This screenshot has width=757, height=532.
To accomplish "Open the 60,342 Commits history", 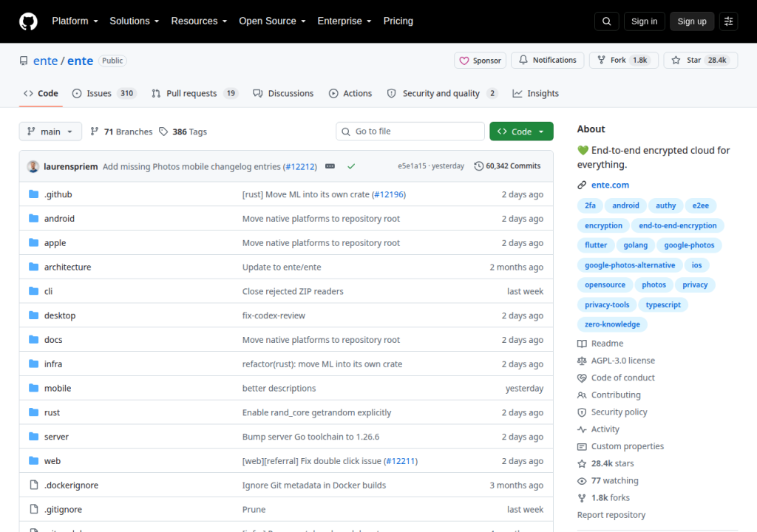I will click(x=507, y=166).
